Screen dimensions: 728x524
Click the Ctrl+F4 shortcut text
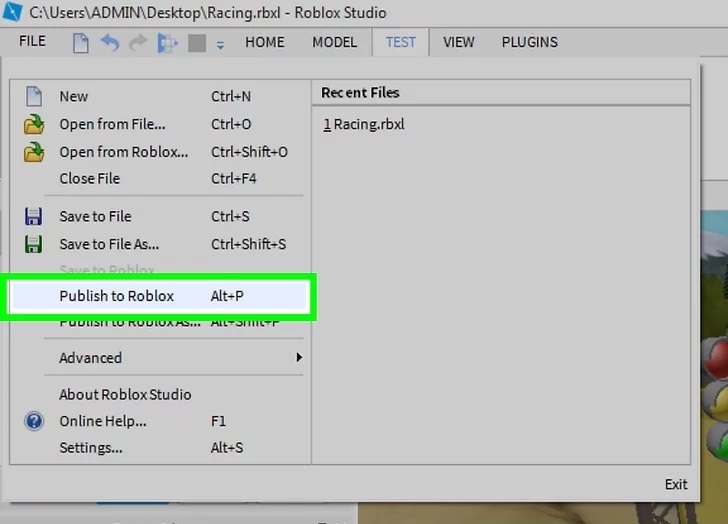click(234, 179)
